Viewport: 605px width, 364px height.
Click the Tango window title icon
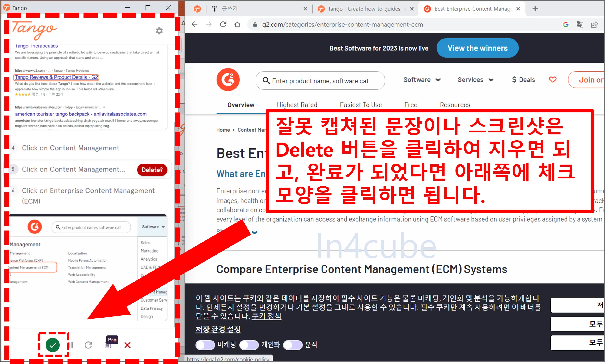7,8
